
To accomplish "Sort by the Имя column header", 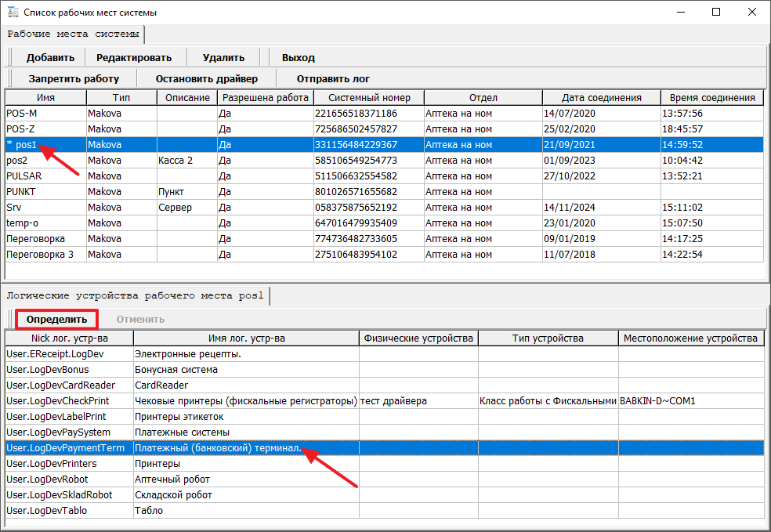I will pos(45,98).
